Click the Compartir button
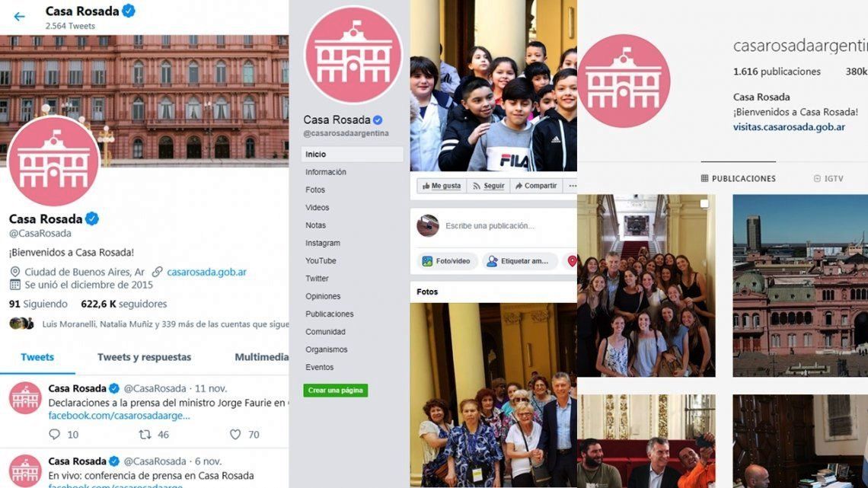This screenshot has width=868, height=488. [x=536, y=186]
